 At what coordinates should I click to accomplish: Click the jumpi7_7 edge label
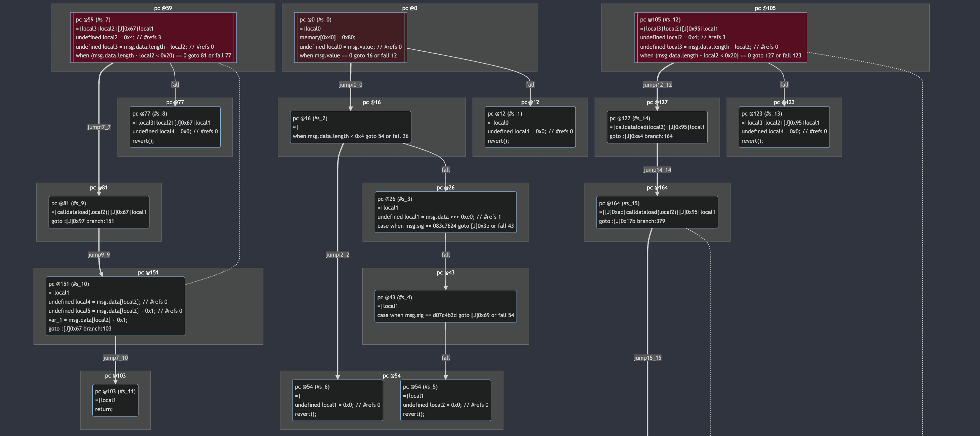(99, 127)
